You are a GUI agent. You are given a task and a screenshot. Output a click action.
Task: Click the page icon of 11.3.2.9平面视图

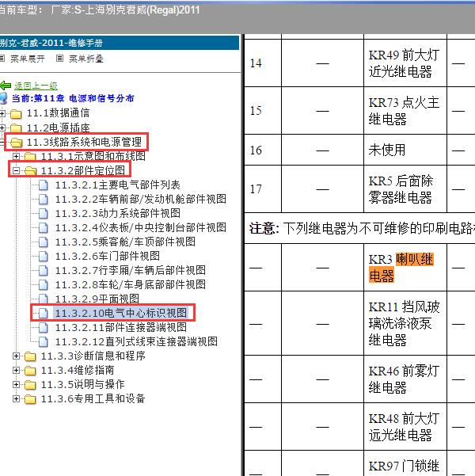click(44, 299)
